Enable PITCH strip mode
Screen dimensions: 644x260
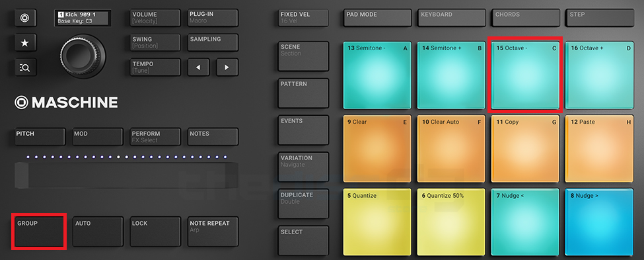(x=40, y=136)
